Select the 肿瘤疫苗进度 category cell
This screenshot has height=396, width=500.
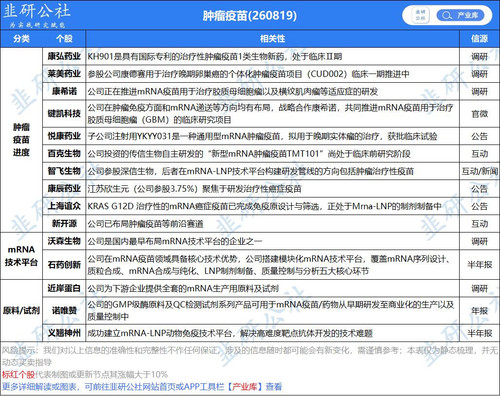pos(21,140)
